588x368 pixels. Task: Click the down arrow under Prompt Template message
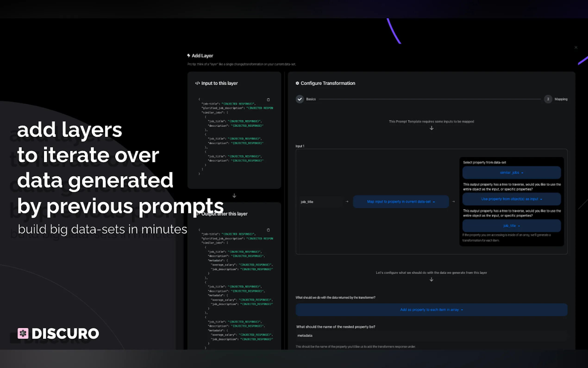[x=431, y=128]
